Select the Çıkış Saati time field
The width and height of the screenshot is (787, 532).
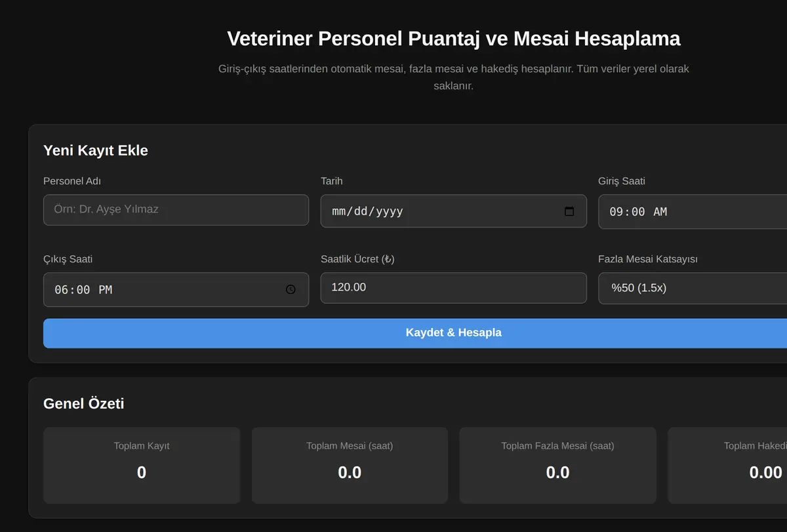176,289
